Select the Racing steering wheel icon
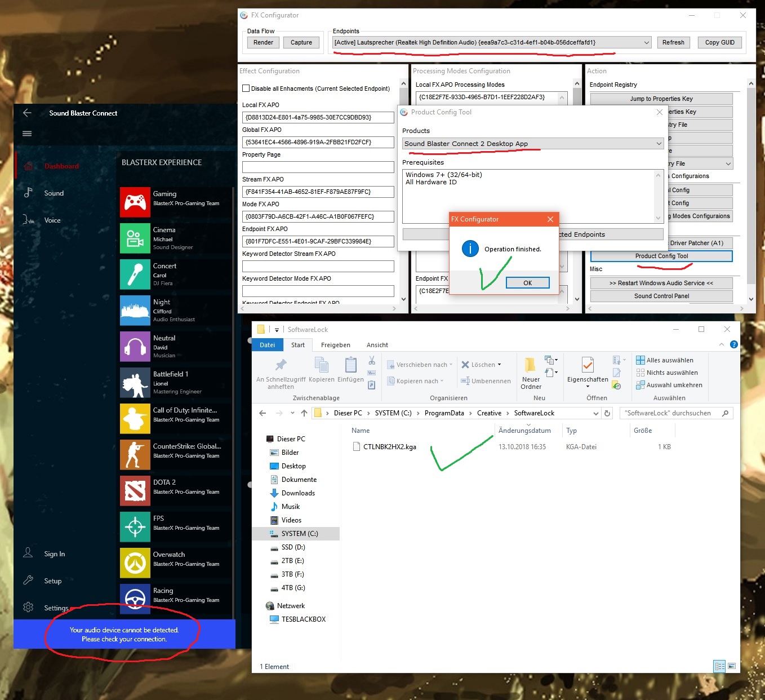765x700 pixels. click(x=135, y=599)
